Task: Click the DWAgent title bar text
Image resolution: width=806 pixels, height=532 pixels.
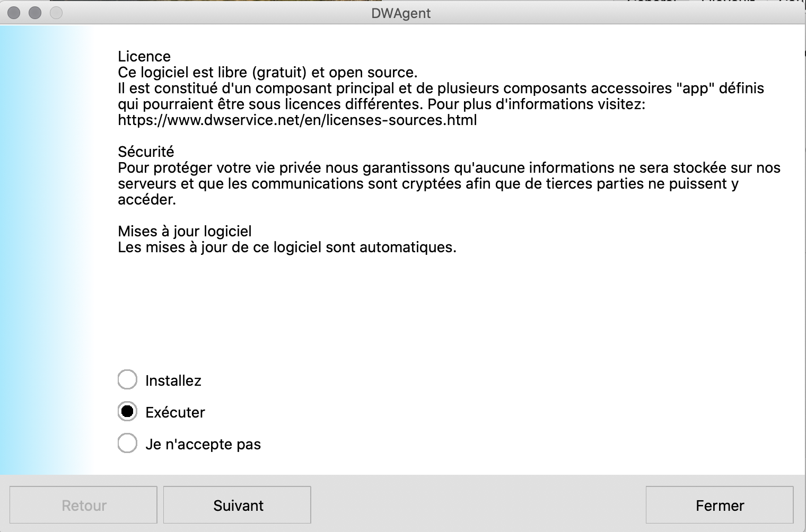Action: [x=400, y=13]
